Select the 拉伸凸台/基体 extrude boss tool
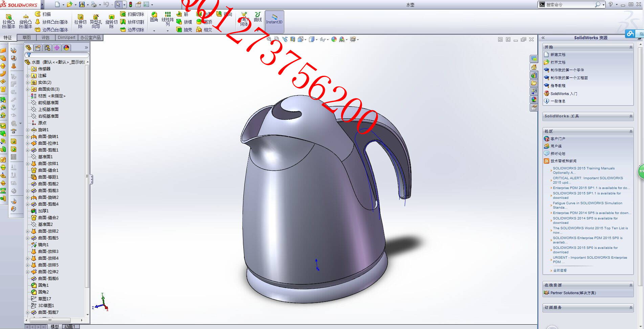 pos(8,21)
